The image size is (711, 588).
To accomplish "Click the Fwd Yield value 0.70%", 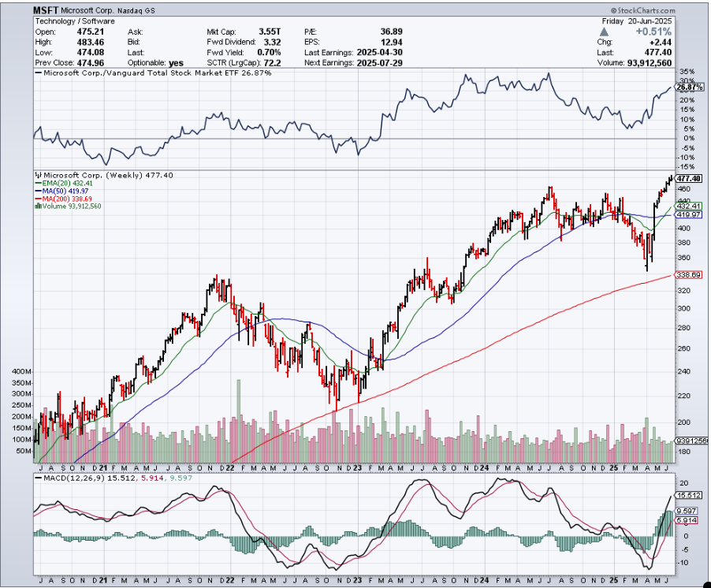I will pyautogui.click(x=269, y=52).
